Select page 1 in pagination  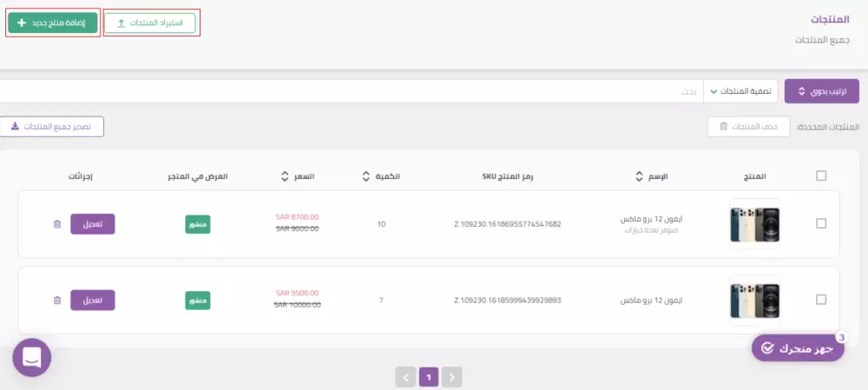[x=429, y=378]
